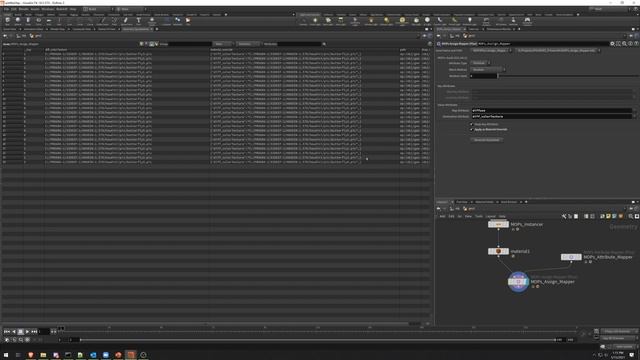The height and width of the screenshot is (360, 640).
Task: Click the attribute filter search icon in the spreadsheet
Action: [324, 44]
